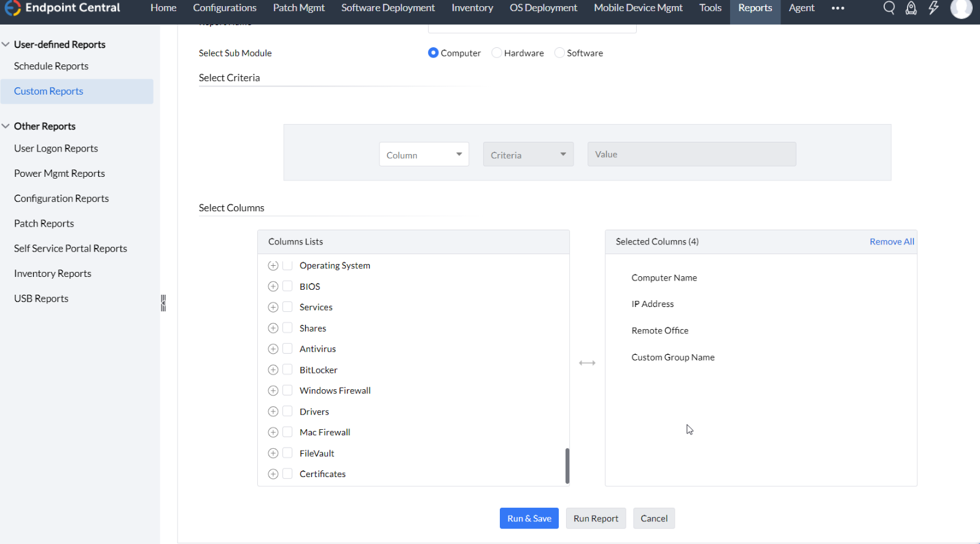980x544 pixels.
Task: Open the OS Deployment tab
Action: click(x=543, y=8)
